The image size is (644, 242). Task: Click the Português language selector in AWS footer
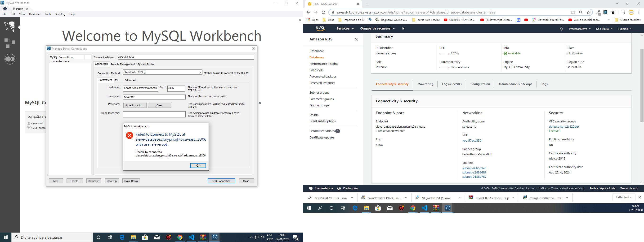tap(347, 188)
